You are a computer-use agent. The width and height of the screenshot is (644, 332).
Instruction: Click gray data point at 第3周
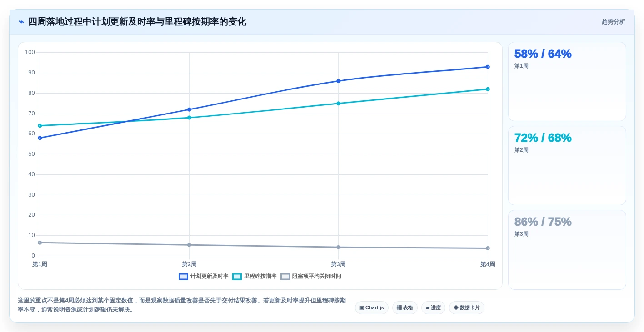tap(338, 247)
